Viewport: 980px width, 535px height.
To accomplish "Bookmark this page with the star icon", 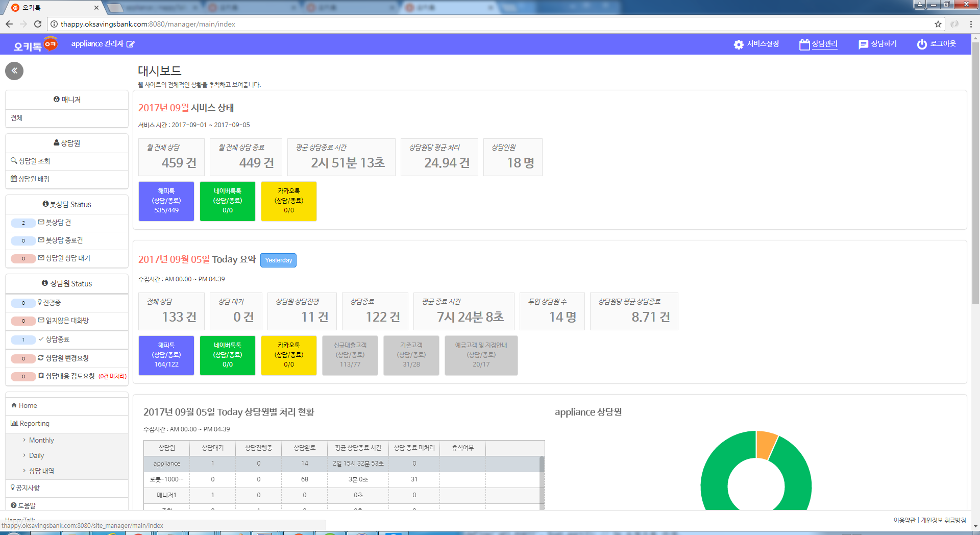I will [x=938, y=24].
